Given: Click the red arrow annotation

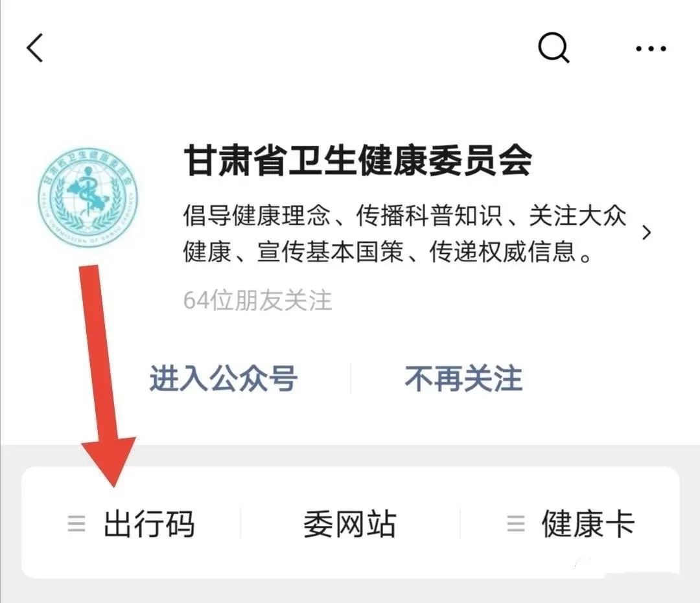Looking at the screenshot, I should click(104, 376).
